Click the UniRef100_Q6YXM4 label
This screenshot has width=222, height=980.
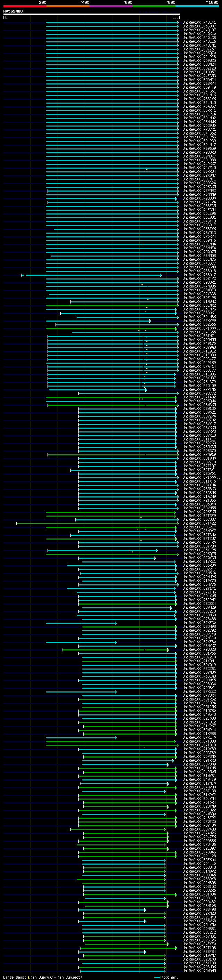(199, 485)
